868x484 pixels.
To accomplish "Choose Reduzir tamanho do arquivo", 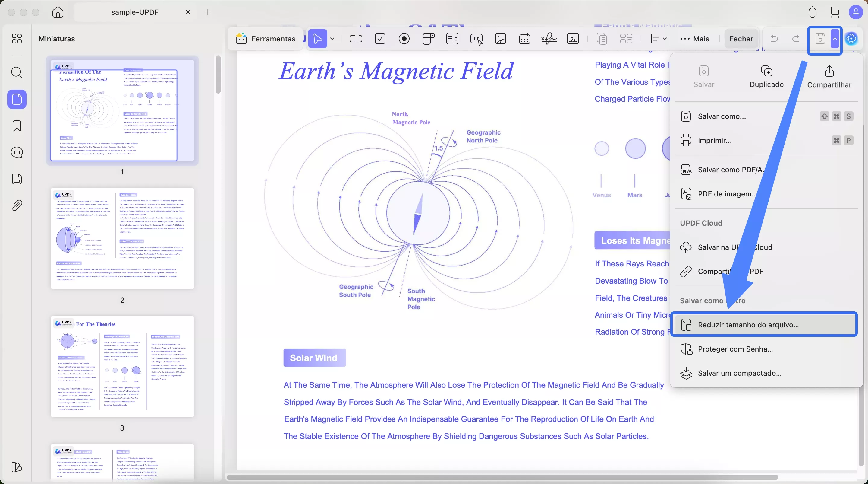I will click(x=748, y=324).
